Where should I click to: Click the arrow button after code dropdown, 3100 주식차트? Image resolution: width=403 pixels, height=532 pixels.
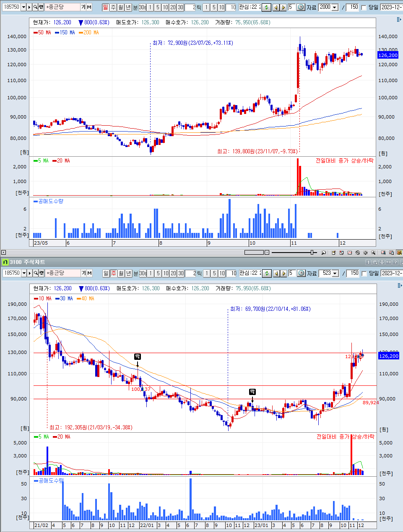tap(30, 273)
